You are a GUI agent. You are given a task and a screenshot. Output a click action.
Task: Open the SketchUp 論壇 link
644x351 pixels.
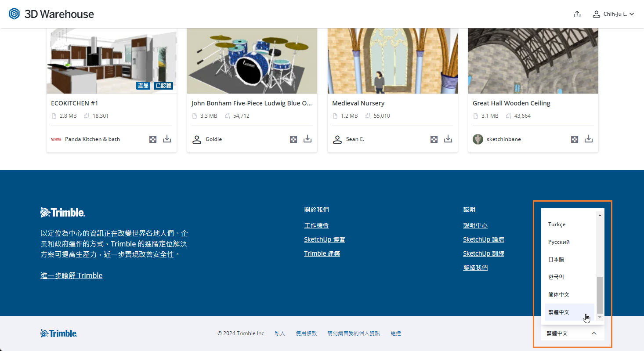pyautogui.click(x=484, y=239)
